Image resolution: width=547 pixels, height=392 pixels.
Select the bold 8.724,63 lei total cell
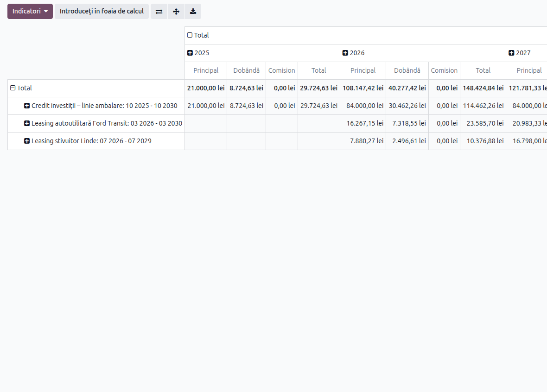tap(246, 88)
